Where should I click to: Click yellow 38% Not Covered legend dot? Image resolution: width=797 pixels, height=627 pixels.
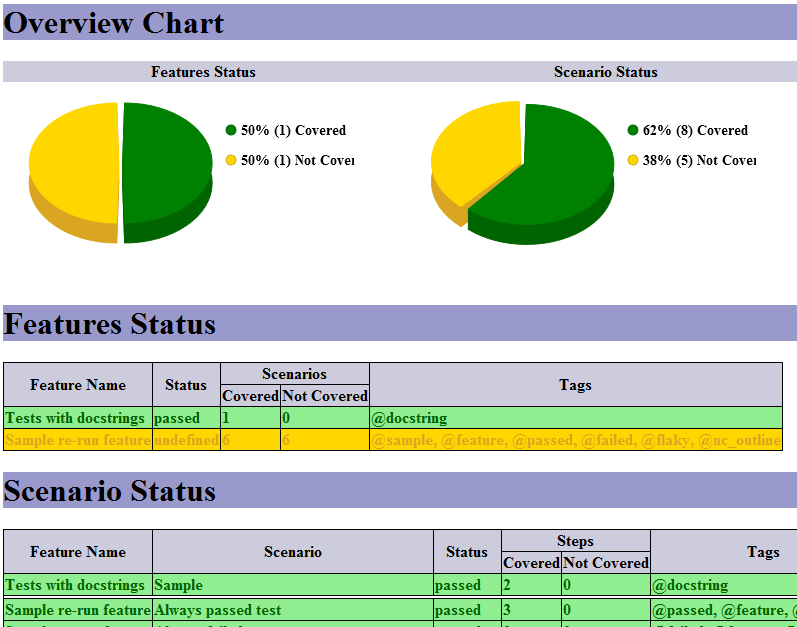tap(633, 161)
